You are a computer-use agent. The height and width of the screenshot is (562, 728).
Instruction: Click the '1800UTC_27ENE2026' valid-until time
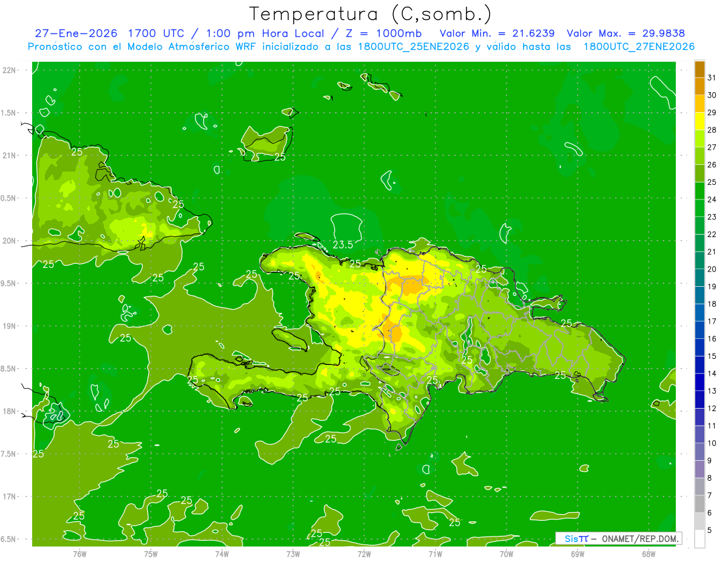coord(639,47)
